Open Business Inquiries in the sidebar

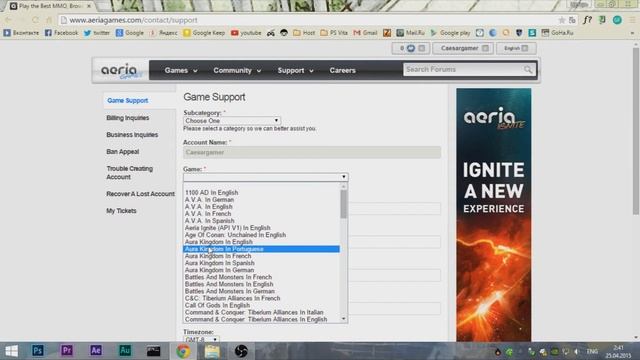point(132,135)
